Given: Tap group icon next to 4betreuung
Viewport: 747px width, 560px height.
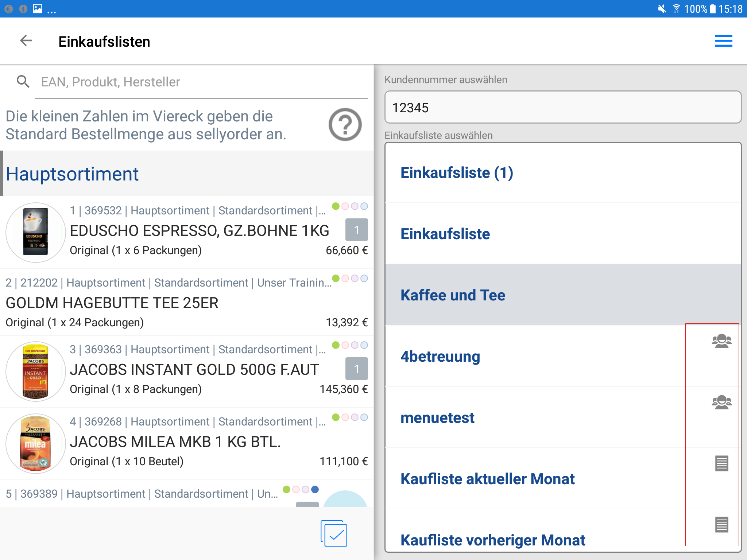Looking at the screenshot, I should [x=721, y=341].
